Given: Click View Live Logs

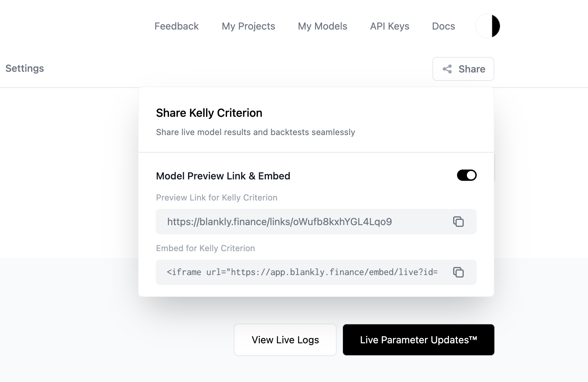Looking at the screenshot, I should click(x=285, y=340).
